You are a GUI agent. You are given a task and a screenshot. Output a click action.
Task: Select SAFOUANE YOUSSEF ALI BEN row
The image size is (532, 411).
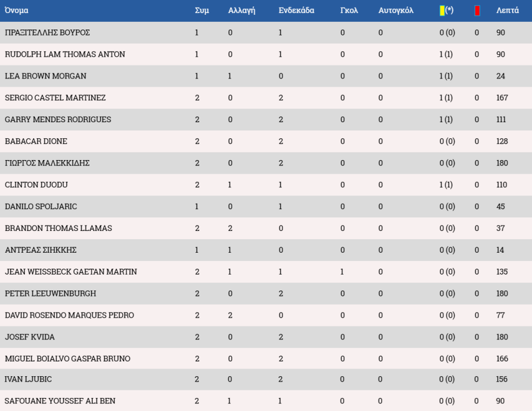[x=266, y=401]
